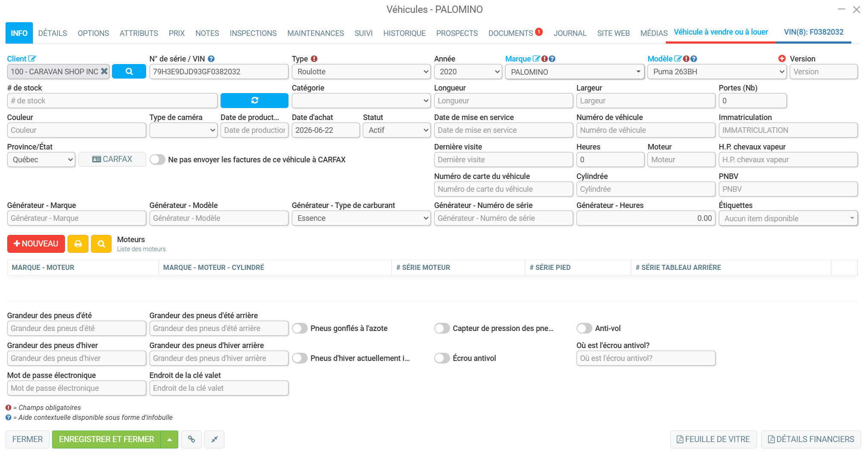Open the VIN help tooltip icon
This screenshot has width=868, height=454.
tap(211, 59)
